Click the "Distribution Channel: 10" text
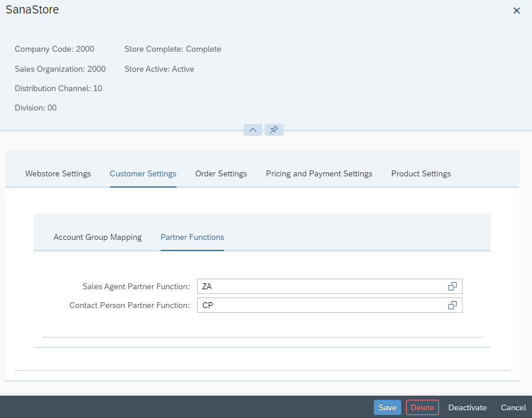Screen dimensions: 532x418 click(x=58, y=89)
